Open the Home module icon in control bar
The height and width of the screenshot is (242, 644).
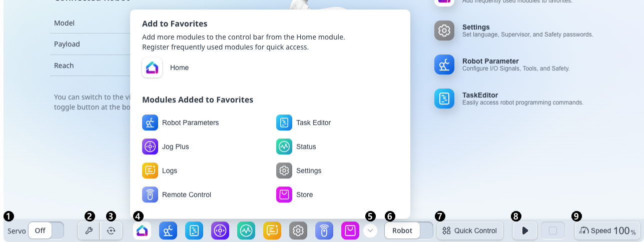[x=142, y=230]
